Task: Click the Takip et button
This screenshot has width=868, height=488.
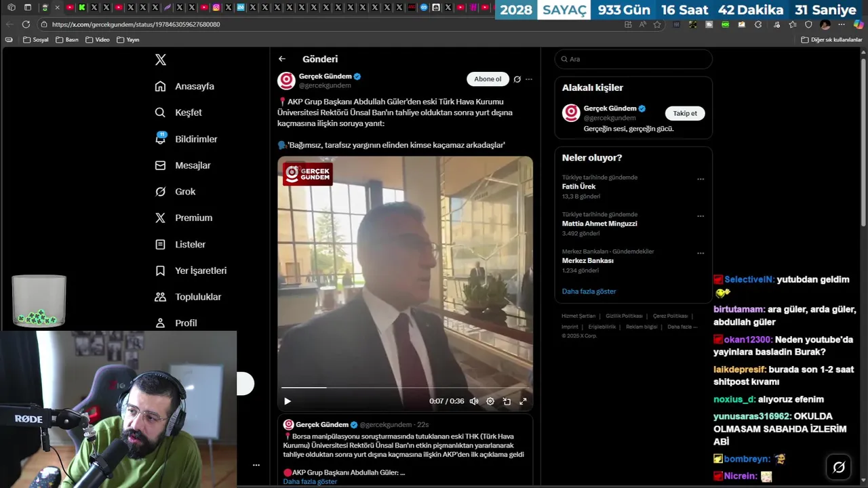Action: 685,113
